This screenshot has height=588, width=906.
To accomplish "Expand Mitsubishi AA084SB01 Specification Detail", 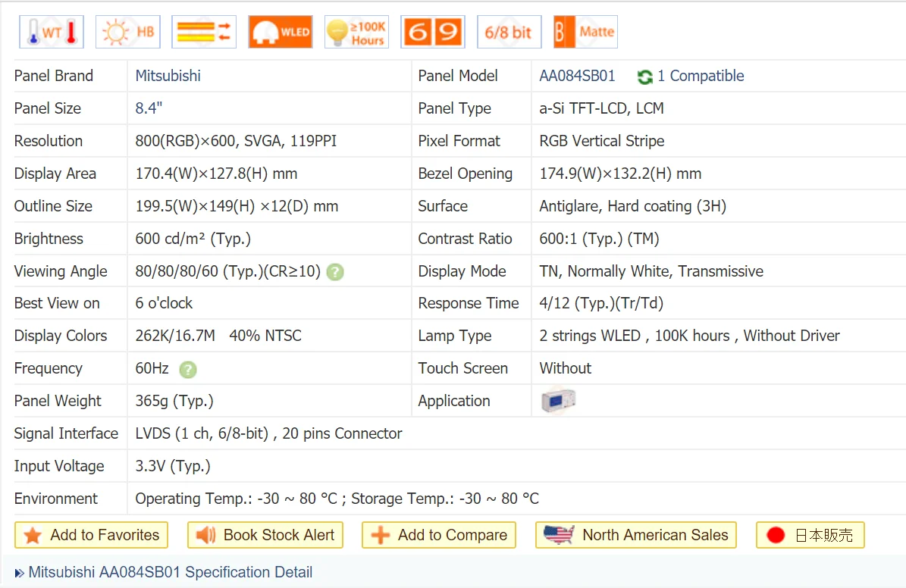I will point(170,572).
